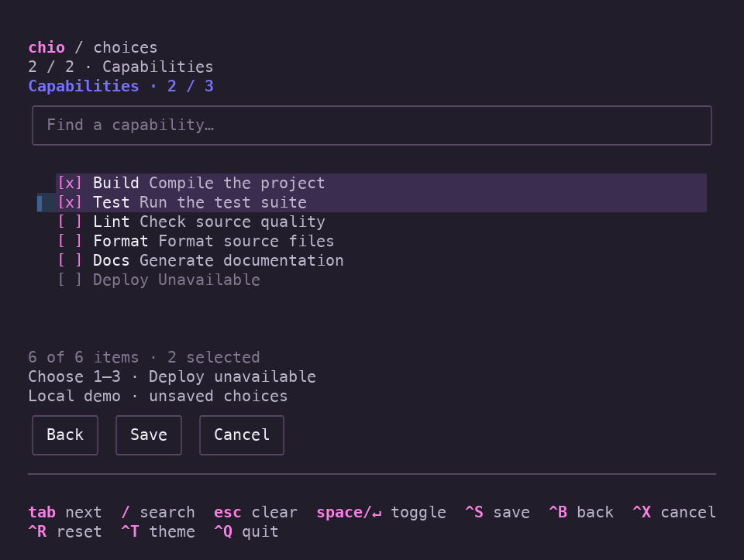Click the 'Choose 1–3 · Deploy unavailable' hint
This screenshot has width=744, height=560.
(x=172, y=377)
